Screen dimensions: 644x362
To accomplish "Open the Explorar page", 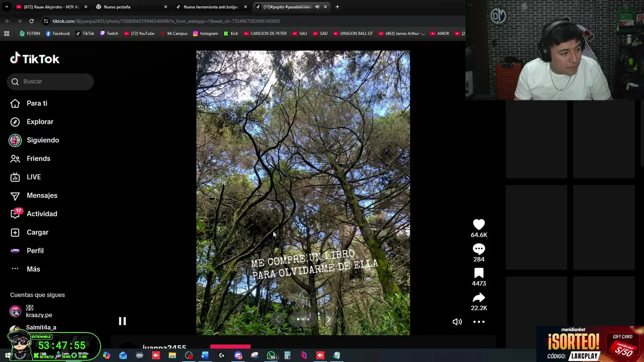I will click(x=40, y=122).
